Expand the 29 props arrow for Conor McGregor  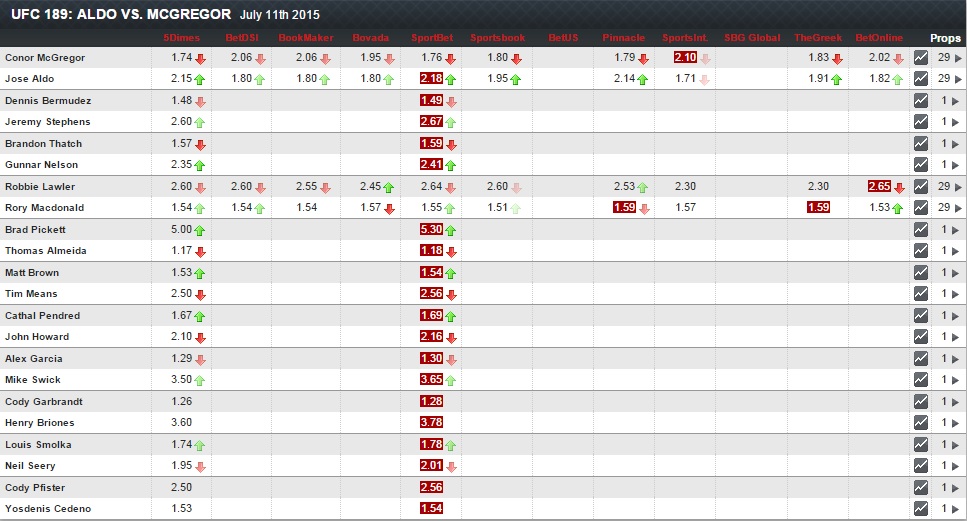(958, 58)
